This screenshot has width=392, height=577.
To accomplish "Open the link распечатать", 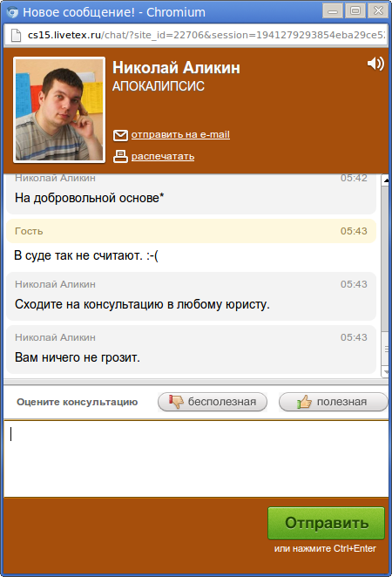I will click(163, 156).
